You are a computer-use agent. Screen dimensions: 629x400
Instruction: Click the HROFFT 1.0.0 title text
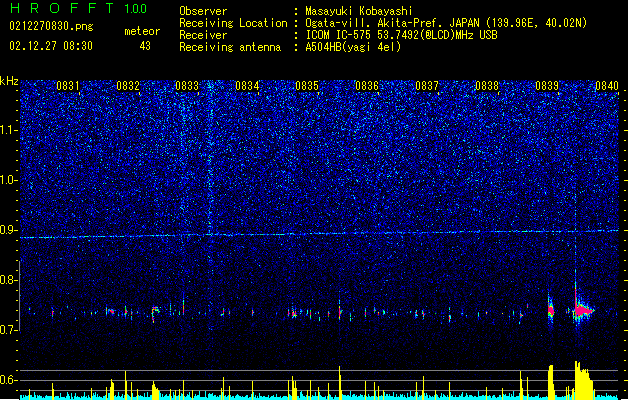(78, 8)
